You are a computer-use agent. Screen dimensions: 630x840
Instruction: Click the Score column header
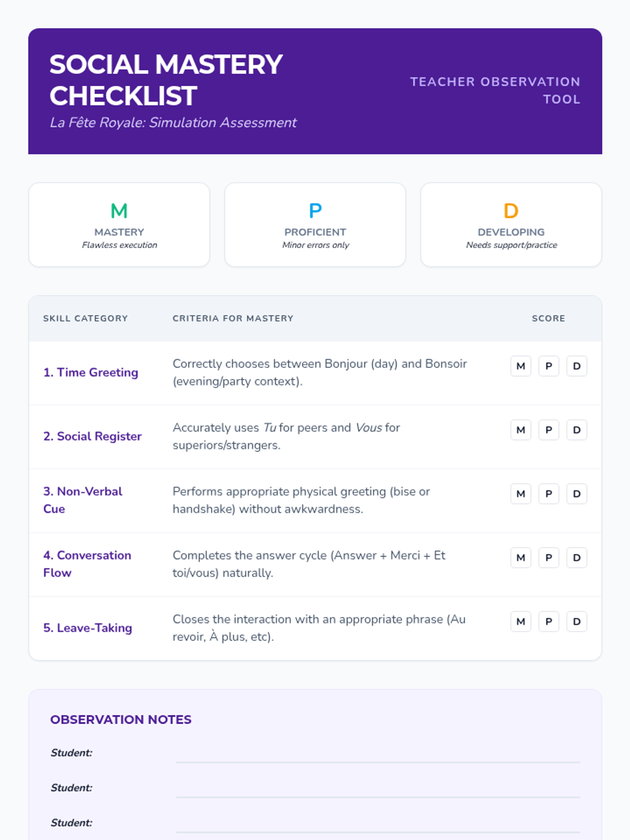point(548,318)
